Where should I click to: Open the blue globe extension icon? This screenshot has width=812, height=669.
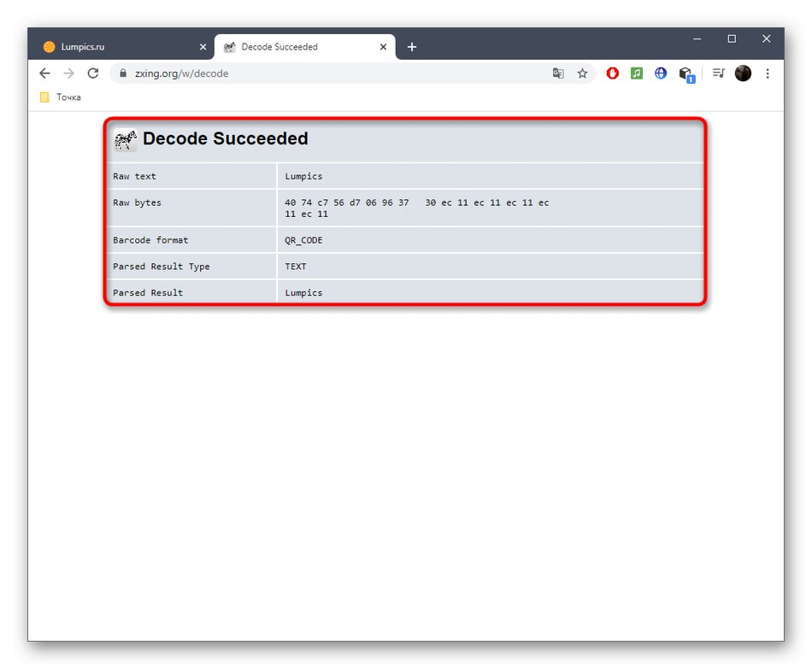[661, 73]
